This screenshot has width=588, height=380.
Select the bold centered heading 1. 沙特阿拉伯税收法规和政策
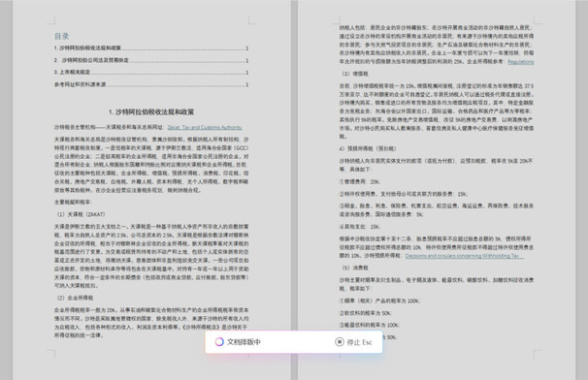click(x=151, y=111)
